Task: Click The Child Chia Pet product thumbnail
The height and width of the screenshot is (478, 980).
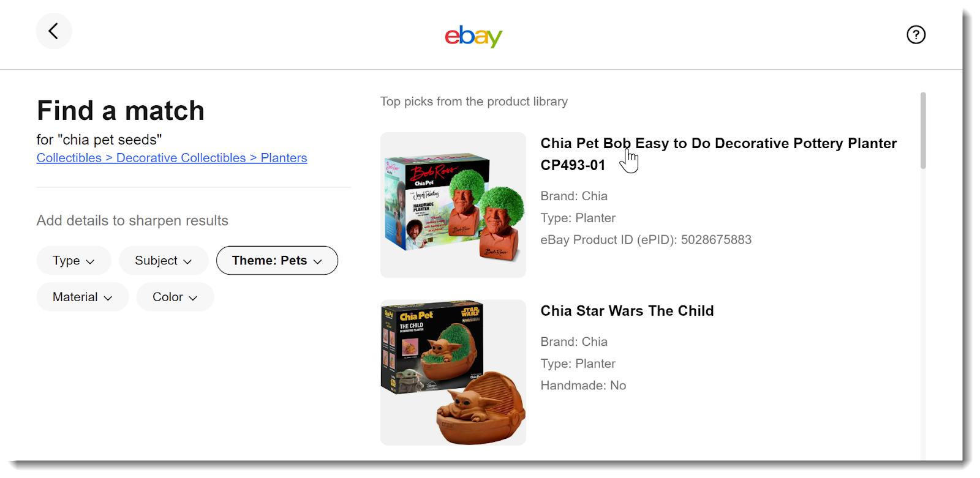Action: point(453,372)
